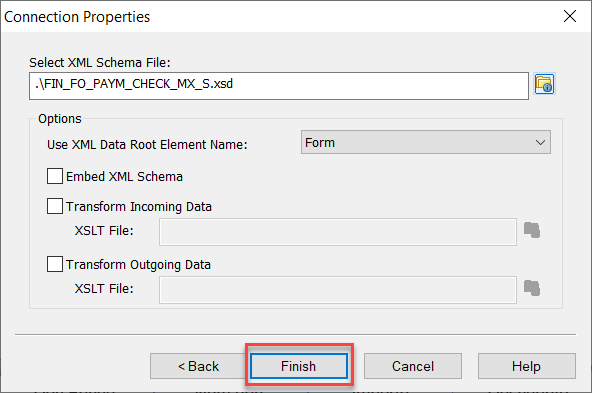Click browse icon beside outgoing XSLT File field
592x393 pixels.
pyautogui.click(x=532, y=288)
